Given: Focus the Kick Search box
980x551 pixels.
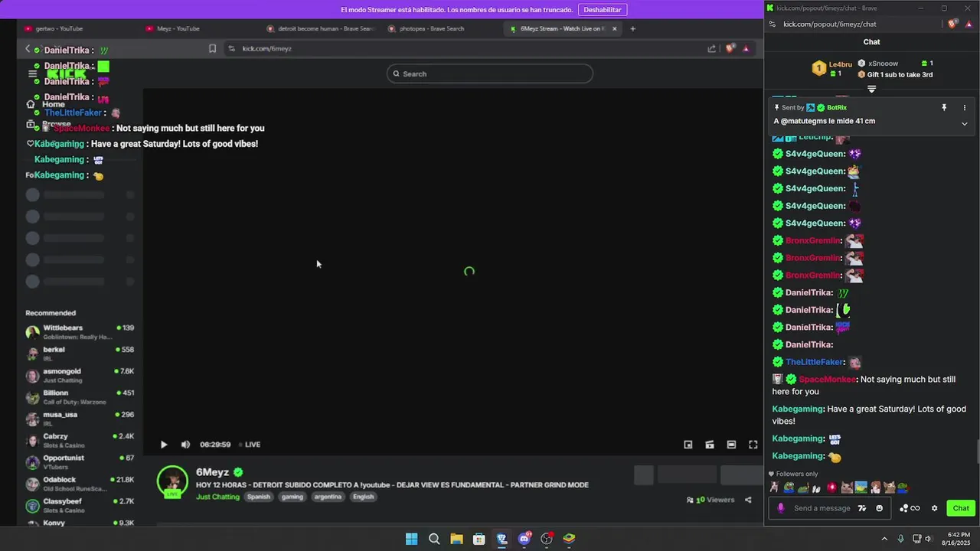Looking at the screenshot, I should (490, 73).
